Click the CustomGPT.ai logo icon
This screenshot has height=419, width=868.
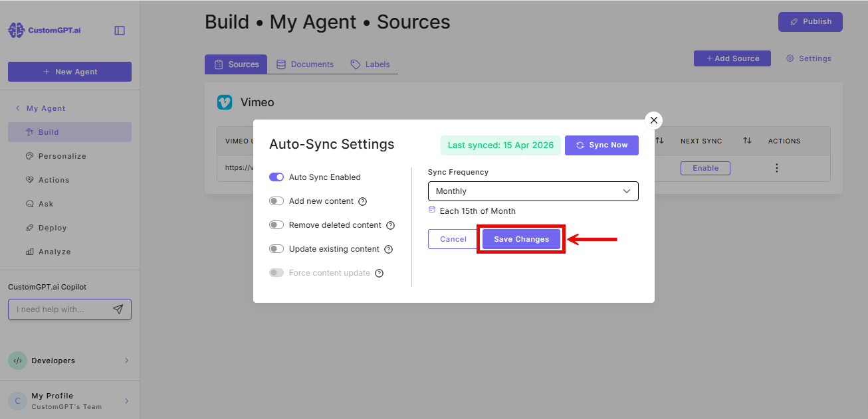tap(15, 29)
